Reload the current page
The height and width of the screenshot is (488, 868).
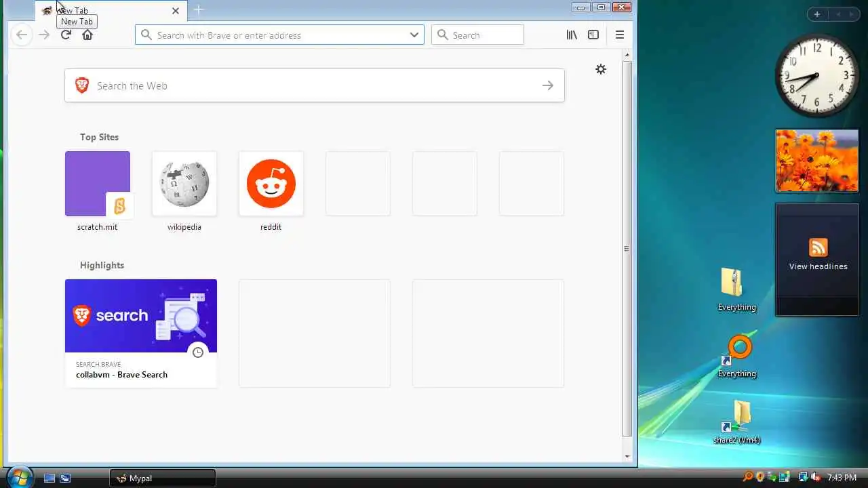click(x=66, y=35)
